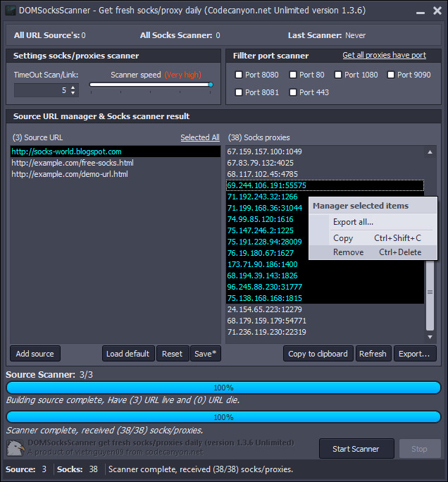Enable the Port 9090 filter checkbox
Viewport: 448px width, 482px height.
(x=391, y=75)
